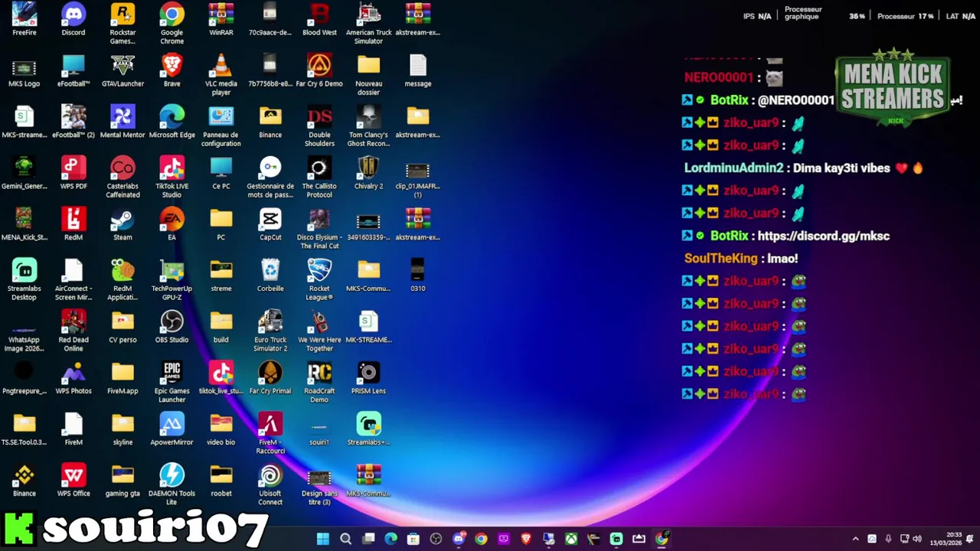
Task: Open the taskbar volume control
Action: coord(917,539)
